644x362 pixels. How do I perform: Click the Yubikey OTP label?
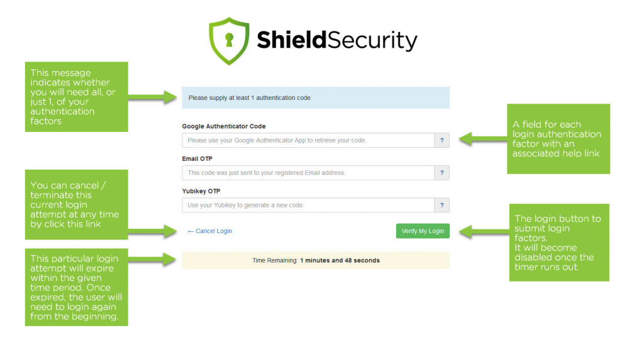(201, 191)
